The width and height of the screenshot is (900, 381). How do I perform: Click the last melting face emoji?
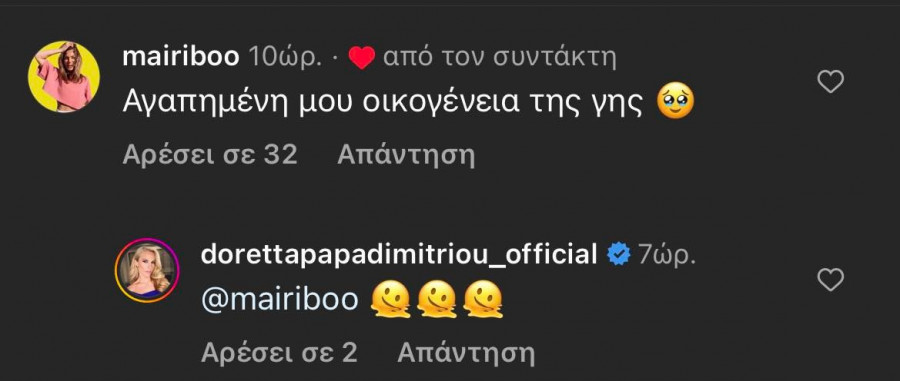tap(483, 300)
